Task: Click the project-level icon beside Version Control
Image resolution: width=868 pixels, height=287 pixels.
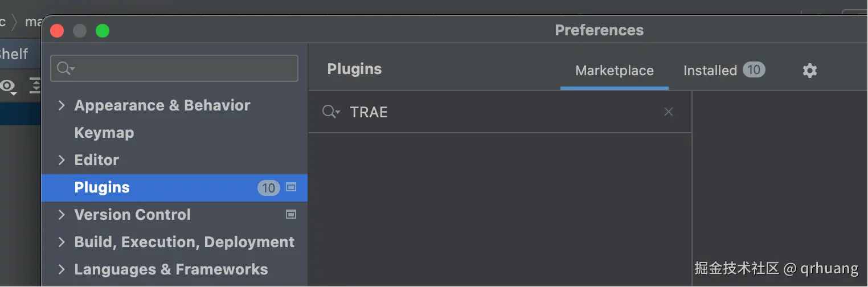Action: [x=291, y=214]
